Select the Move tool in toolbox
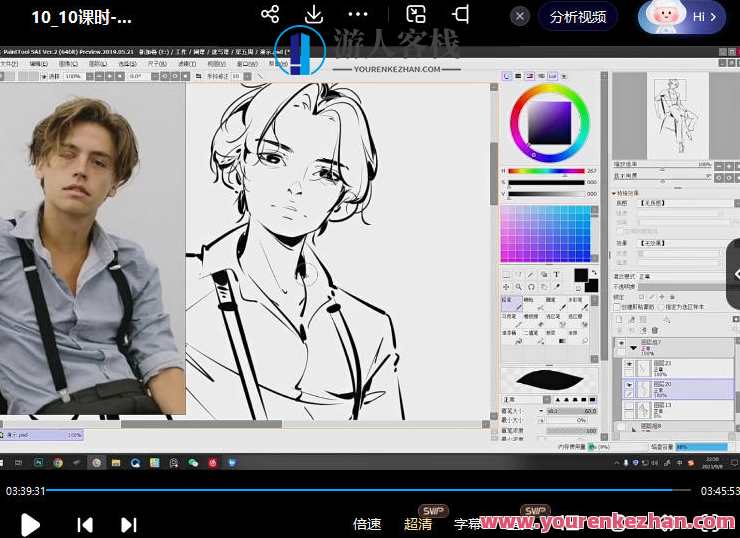This screenshot has width=740, height=538. click(x=505, y=287)
